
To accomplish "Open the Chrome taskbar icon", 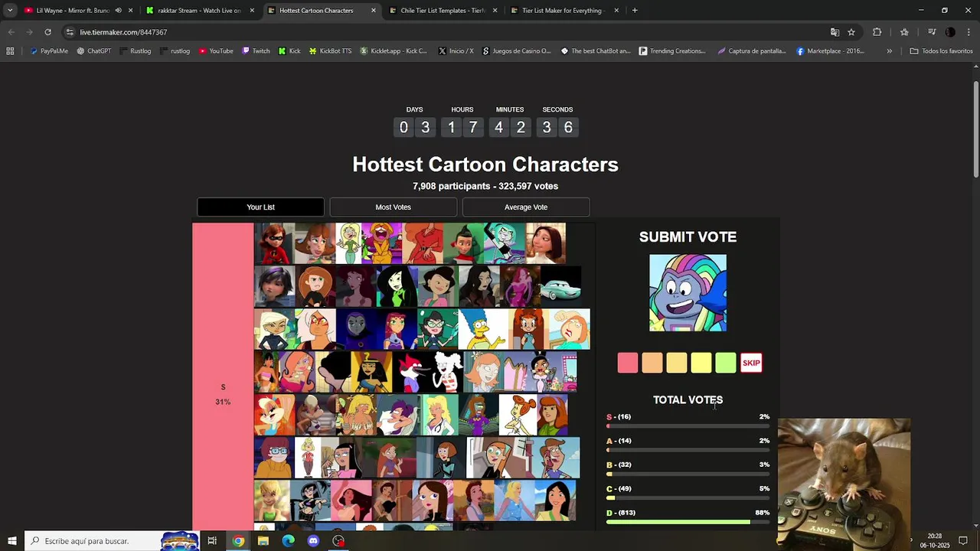I will click(238, 541).
